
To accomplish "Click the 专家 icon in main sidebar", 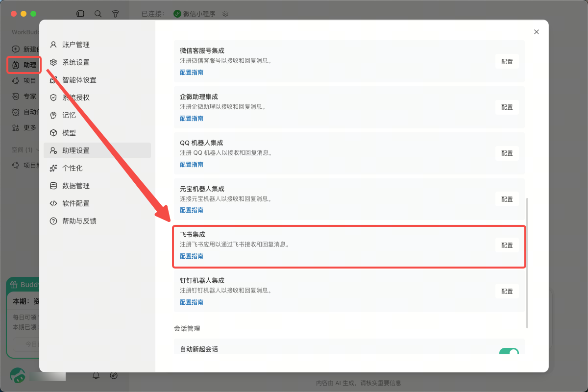I will click(x=16, y=96).
